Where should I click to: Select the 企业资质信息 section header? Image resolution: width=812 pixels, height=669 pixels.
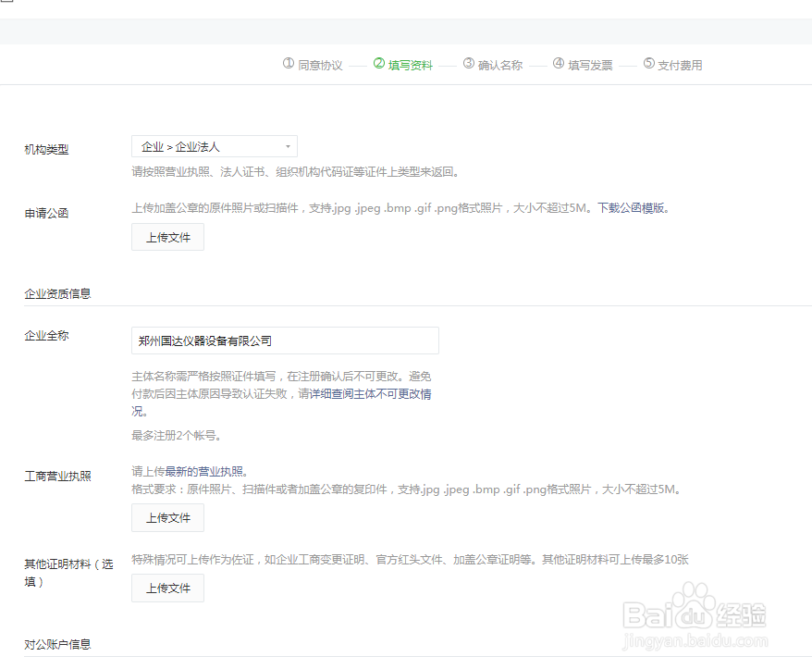[55, 292]
